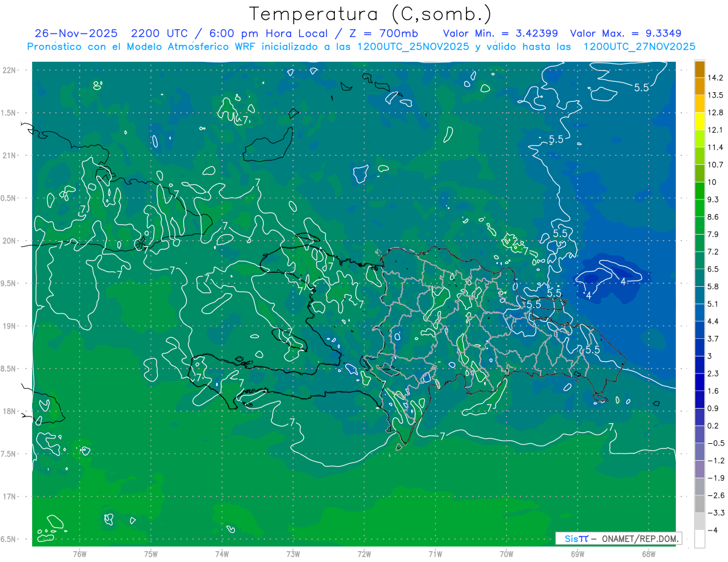Click the "13.5" color scale value

point(715,95)
